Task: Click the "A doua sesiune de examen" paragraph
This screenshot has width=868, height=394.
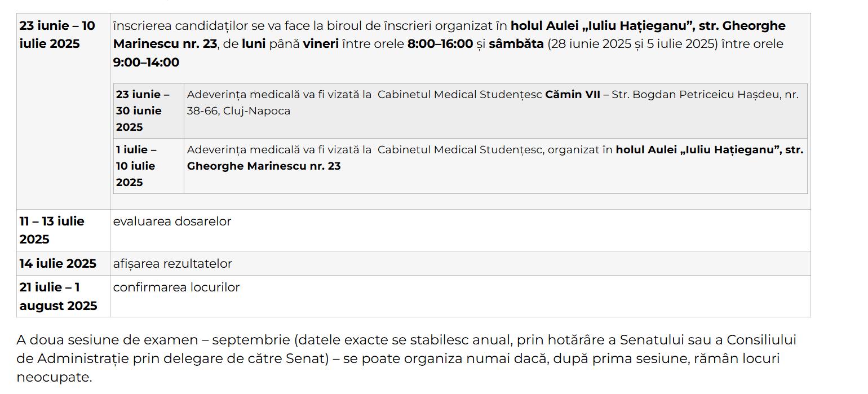Action: click(406, 358)
